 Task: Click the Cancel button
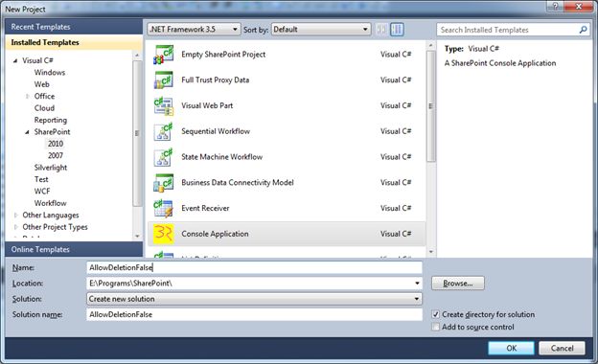(x=562, y=348)
